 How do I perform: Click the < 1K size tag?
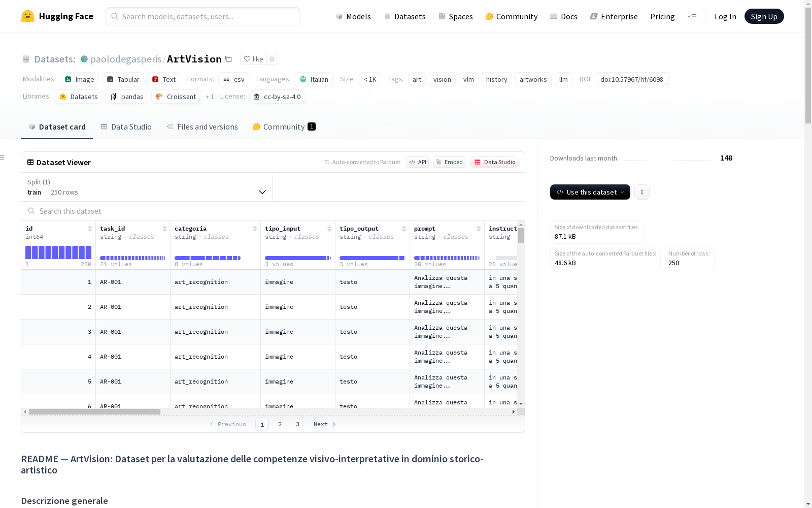click(x=370, y=79)
